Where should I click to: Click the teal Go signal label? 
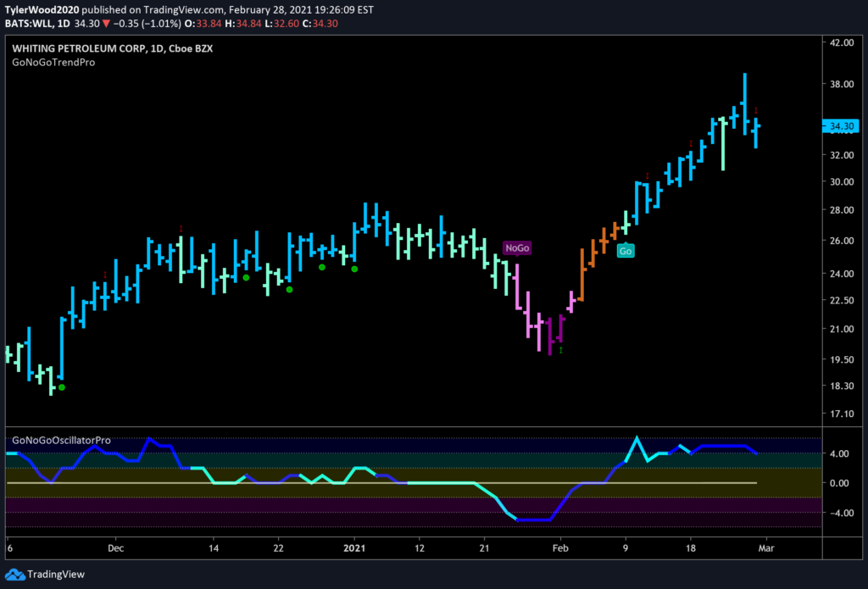pyautogui.click(x=625, y=251)
